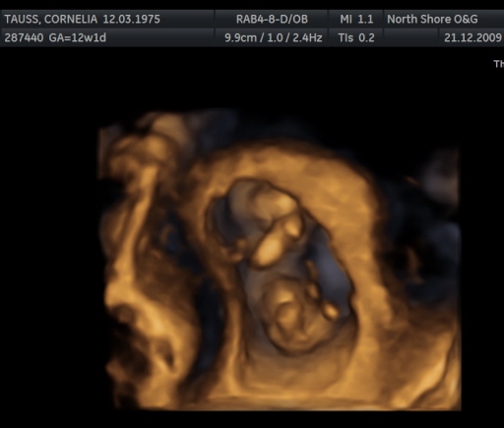
Task: Select the birth date 12.03.1975
Action: click(132, 19)
